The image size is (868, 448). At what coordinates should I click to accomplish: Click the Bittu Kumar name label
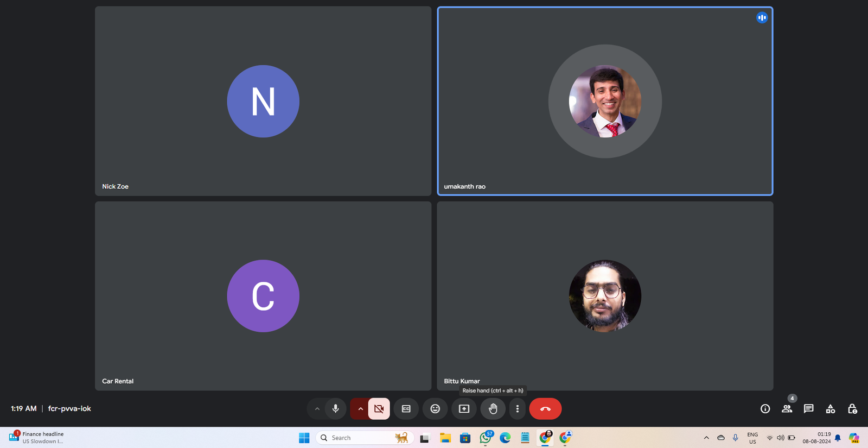[x=462, y=381]
